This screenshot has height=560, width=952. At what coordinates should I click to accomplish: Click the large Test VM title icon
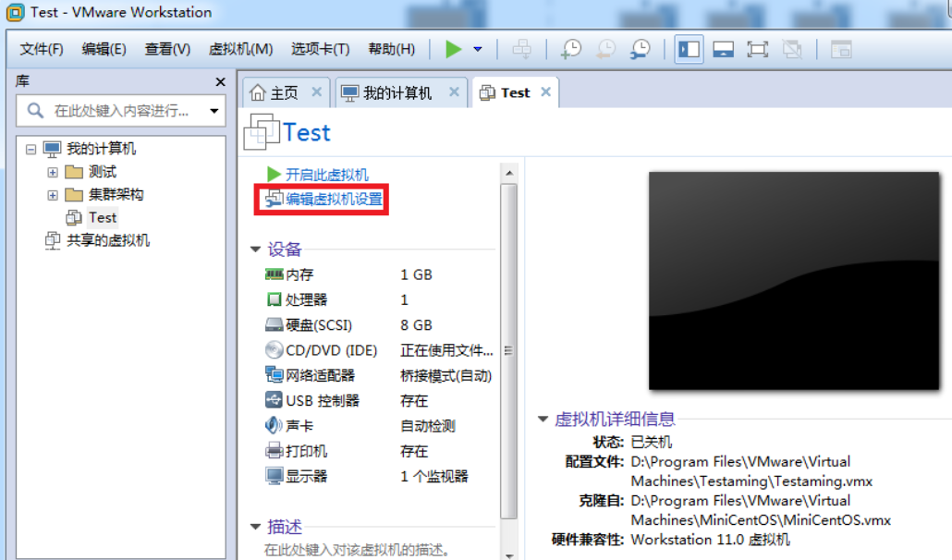tap(261, 131)
